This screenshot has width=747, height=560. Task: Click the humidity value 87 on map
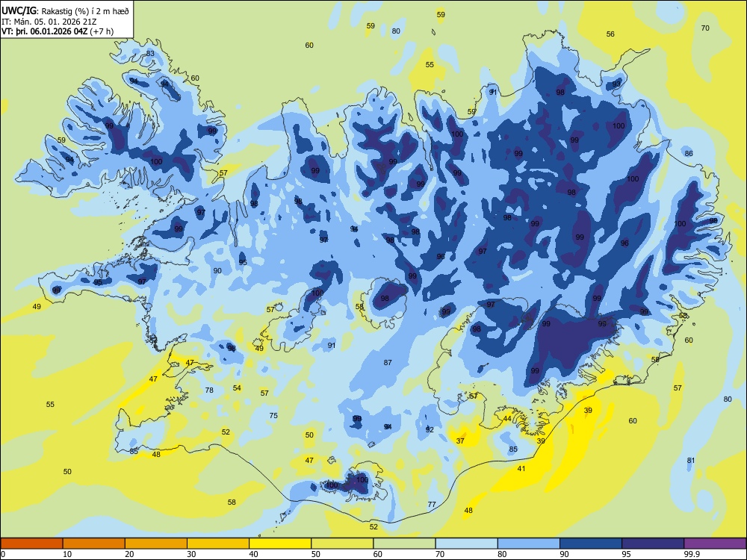388,362
